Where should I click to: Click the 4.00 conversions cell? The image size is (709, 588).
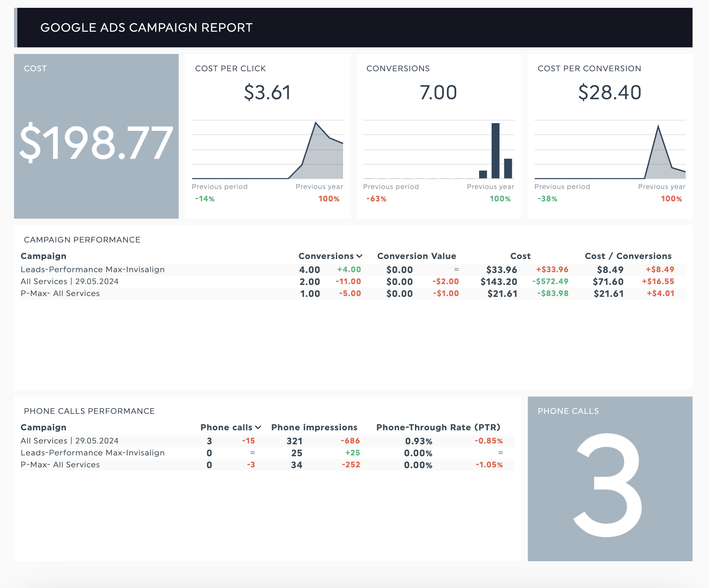point(310,270)
